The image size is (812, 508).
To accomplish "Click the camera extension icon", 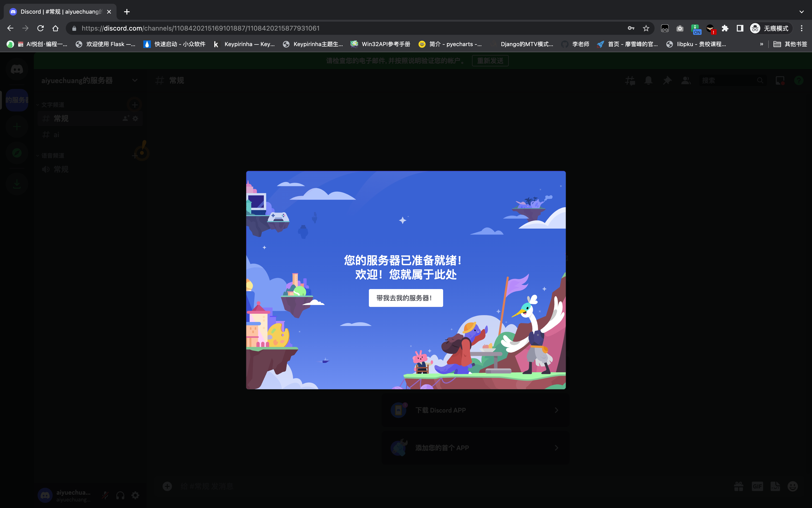I will (680, 28).
